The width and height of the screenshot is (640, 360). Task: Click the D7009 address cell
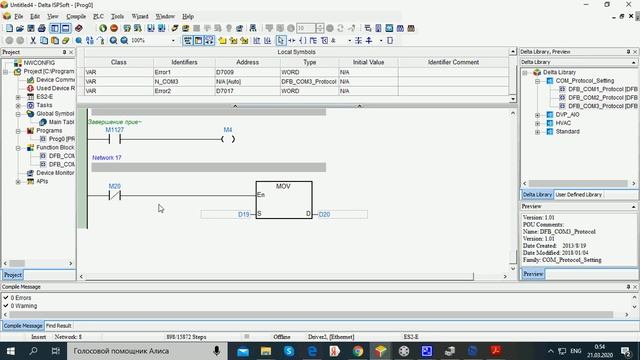click(x=247, y=72)
